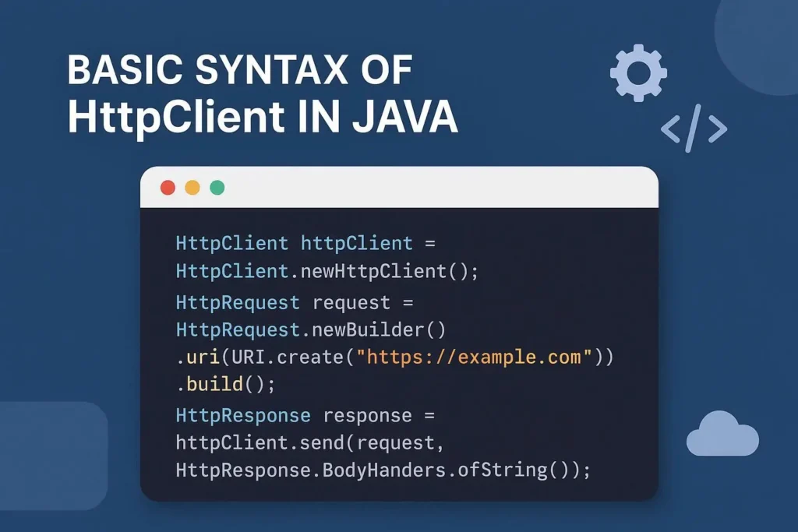This screenshot has height=532, width=798.
Task: Select the HttpRequest.newBuilder() line
Action: click(310, 329)
